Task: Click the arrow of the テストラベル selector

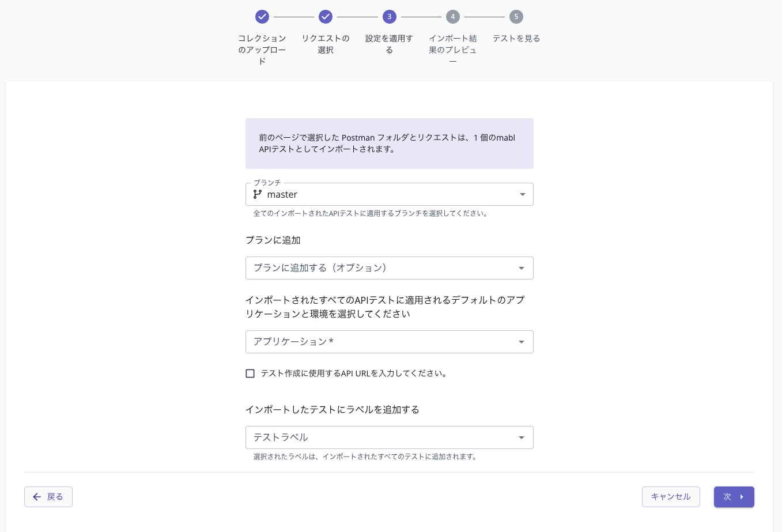Action: point(522,437)
